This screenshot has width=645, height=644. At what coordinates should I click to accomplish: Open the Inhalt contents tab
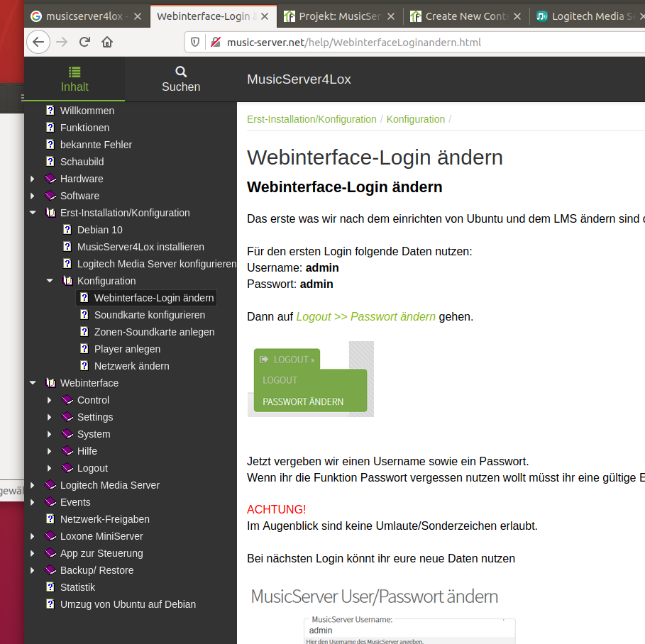75,79
